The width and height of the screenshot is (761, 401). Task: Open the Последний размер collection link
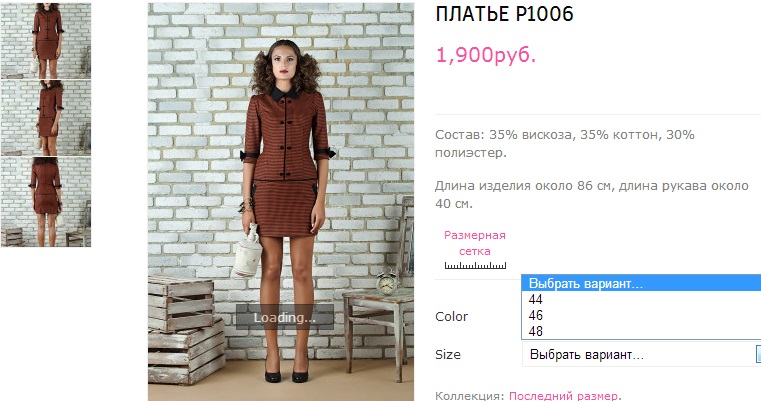(x=565, y=396)
